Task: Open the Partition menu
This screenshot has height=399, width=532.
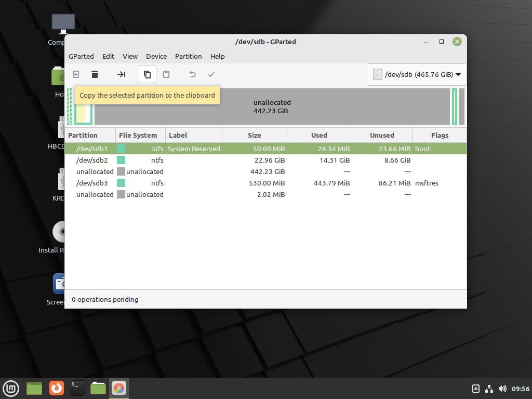Action: pyautogui.click(x=188, y=56)
